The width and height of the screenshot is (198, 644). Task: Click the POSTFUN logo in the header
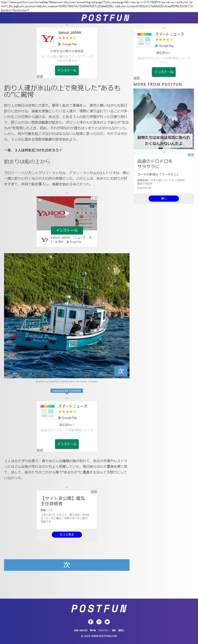click(105, 18)
